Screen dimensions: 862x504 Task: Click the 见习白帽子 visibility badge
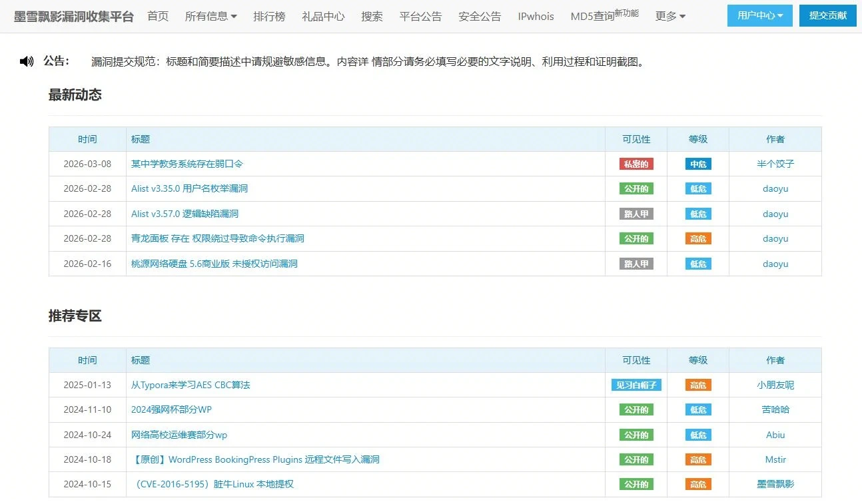click(x=636, y=385)
